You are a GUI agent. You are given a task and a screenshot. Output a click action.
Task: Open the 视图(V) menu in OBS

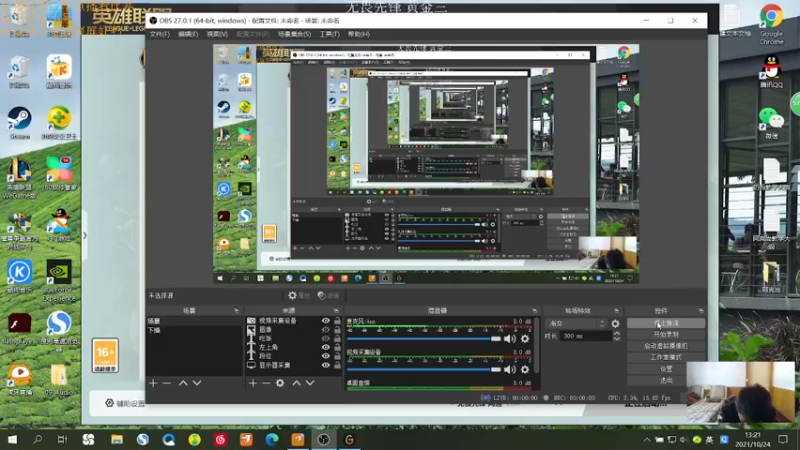(217, 34)
